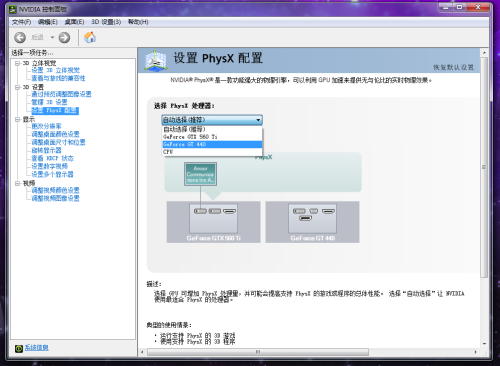Viewport: 500px width, 366px height.
Task: Select 查看 HDCP 状态 task
Action: click(52, 158)
